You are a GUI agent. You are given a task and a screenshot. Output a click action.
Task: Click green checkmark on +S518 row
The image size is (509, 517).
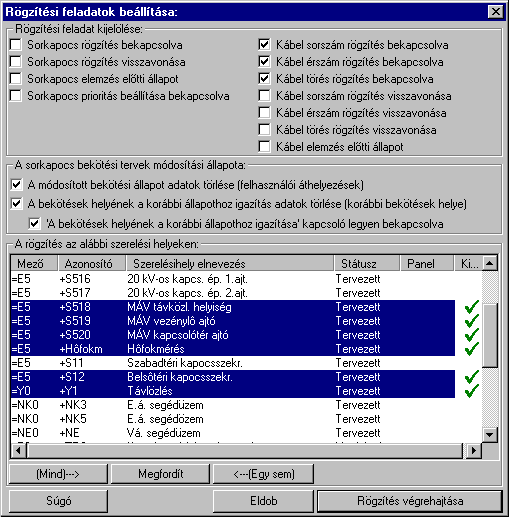(472, 307)
